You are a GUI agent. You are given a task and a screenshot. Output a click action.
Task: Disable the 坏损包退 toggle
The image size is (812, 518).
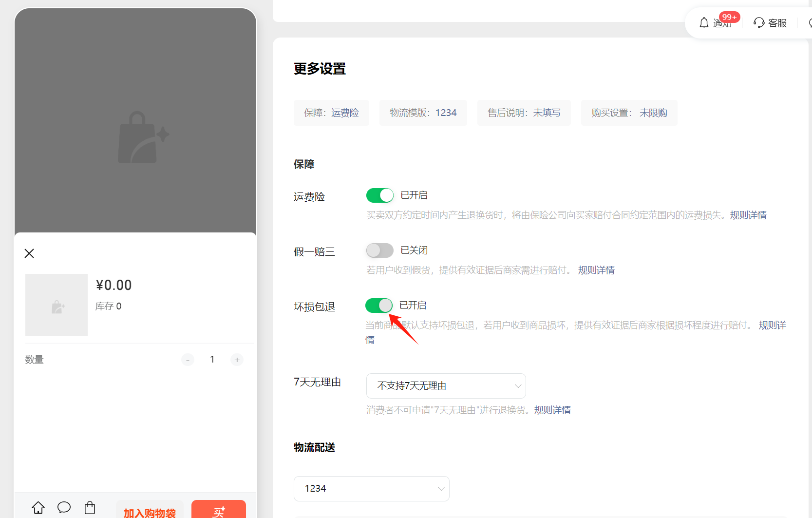tap(379, 305)
